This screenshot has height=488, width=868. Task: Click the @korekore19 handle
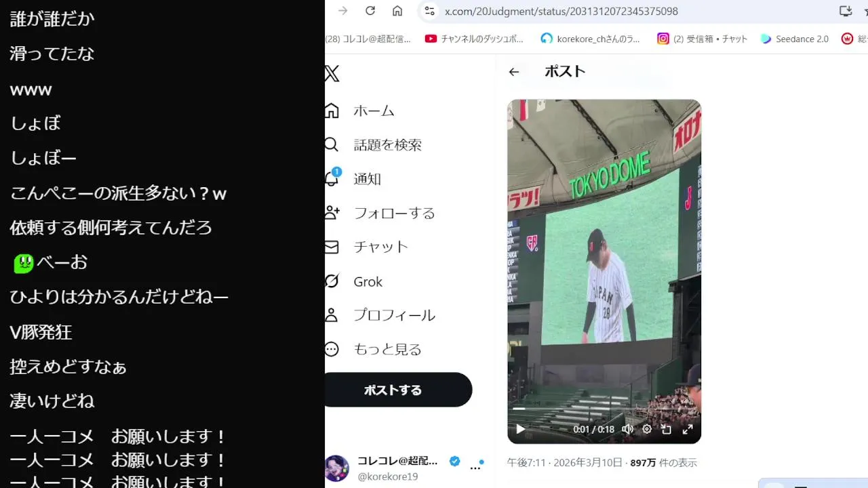point(388,476)
